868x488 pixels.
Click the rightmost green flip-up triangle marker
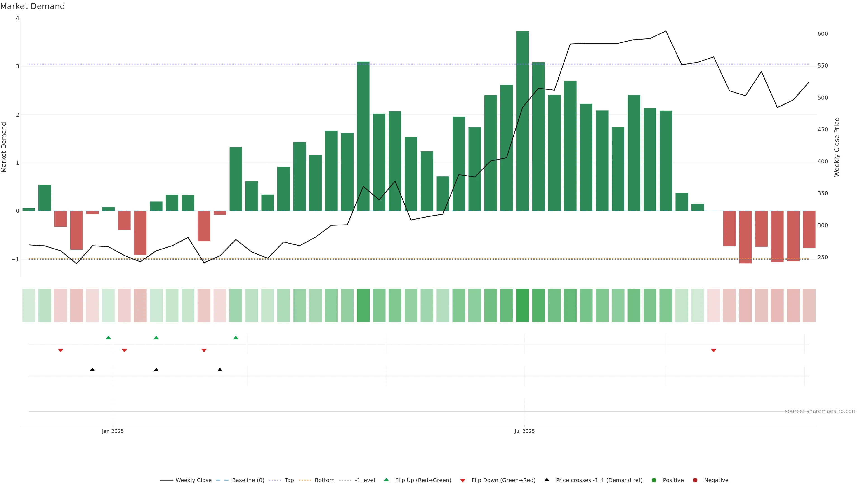236,338
